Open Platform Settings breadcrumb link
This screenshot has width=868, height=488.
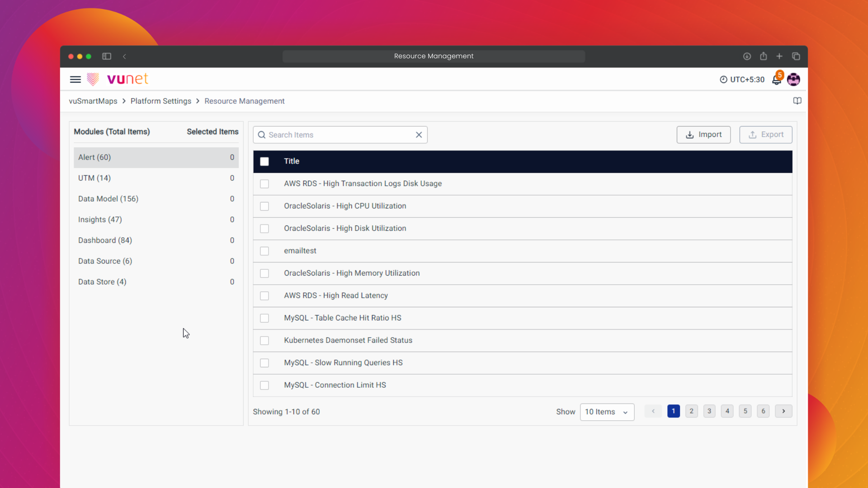coord(160,101)
